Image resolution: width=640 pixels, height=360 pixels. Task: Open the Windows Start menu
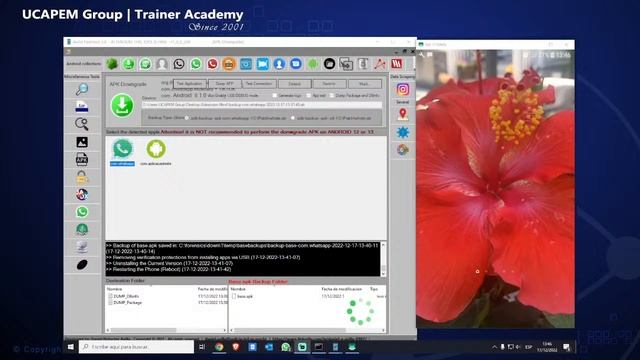click(70, 347)
